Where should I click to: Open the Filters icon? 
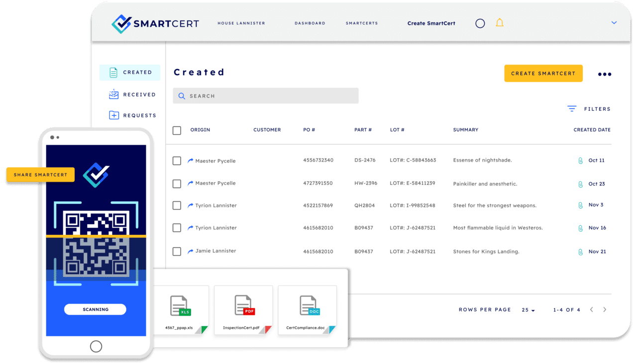tap(571, 108)
